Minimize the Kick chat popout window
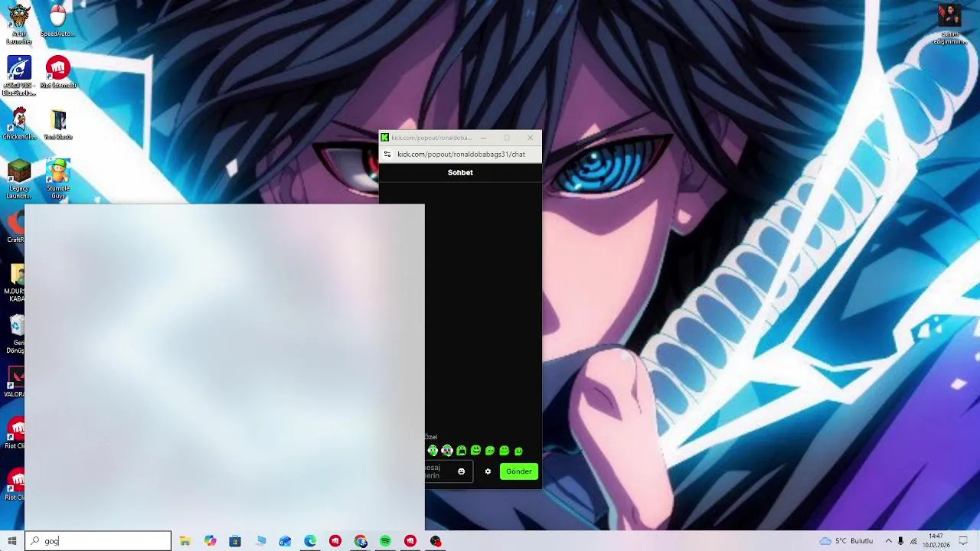This screenshot has width=980, height=551. 483,138
